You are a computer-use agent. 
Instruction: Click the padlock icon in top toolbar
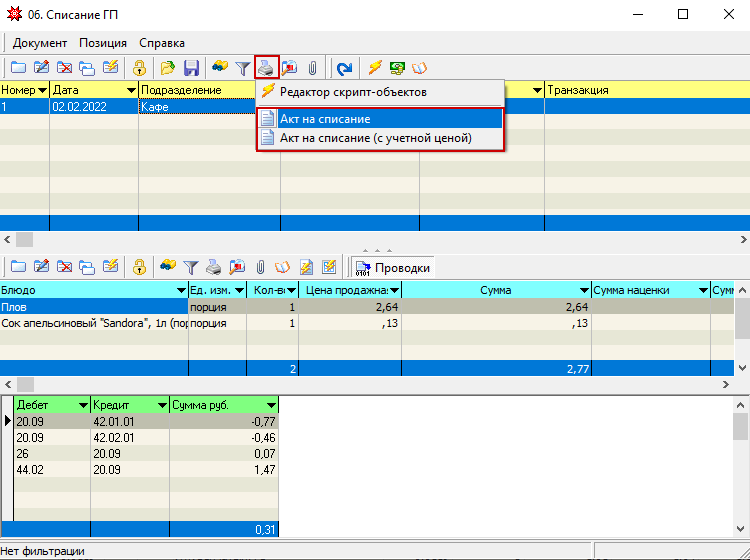139,67
